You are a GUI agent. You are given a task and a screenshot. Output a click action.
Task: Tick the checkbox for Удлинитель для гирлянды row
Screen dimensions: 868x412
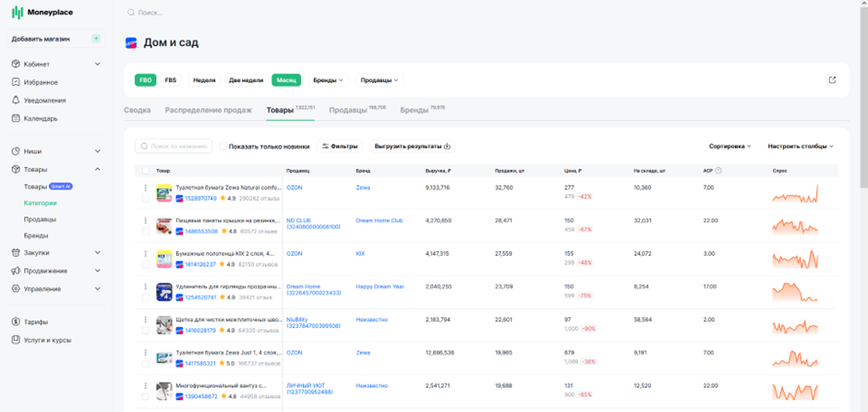coord(146,297)
